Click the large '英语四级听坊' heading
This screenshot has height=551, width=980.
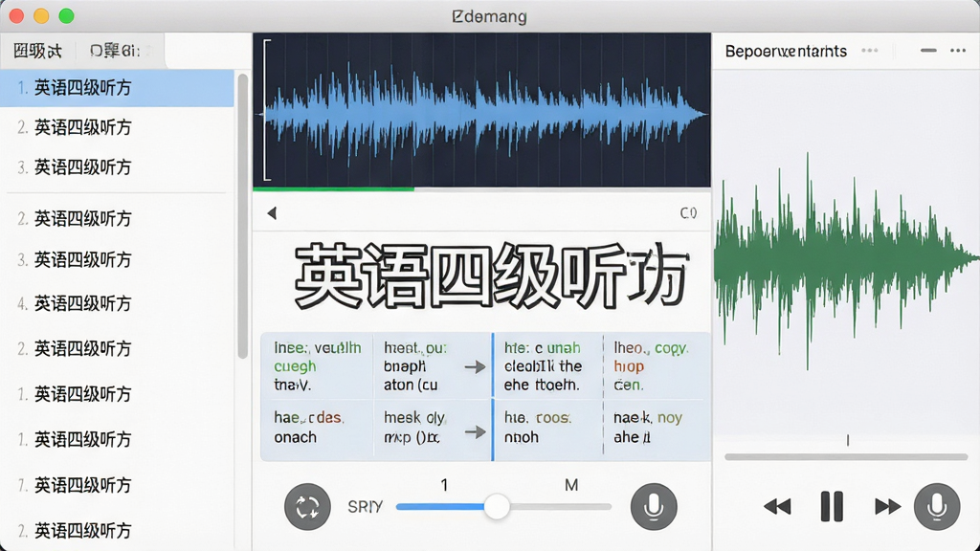point(491,275)
